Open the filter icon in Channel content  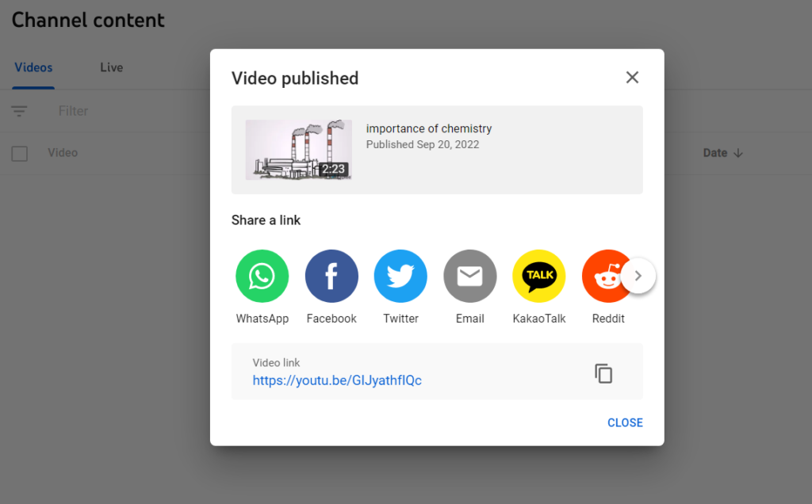coord(19,111)
